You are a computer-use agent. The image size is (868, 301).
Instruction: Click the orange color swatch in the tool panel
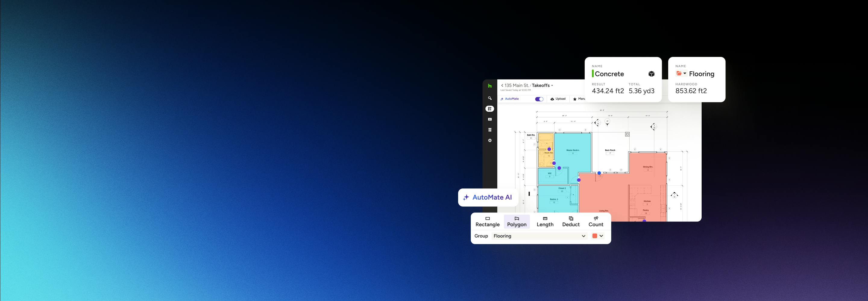595,236
